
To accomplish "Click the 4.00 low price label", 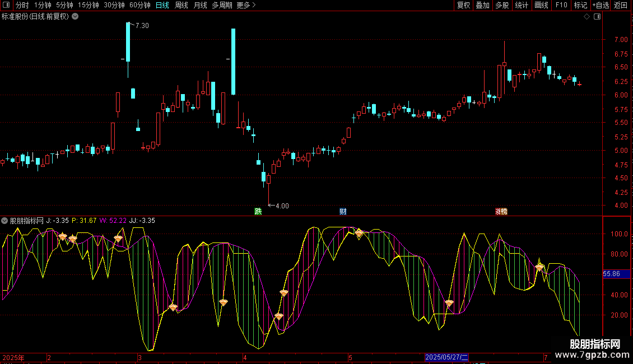I will [x=282, y=206].
